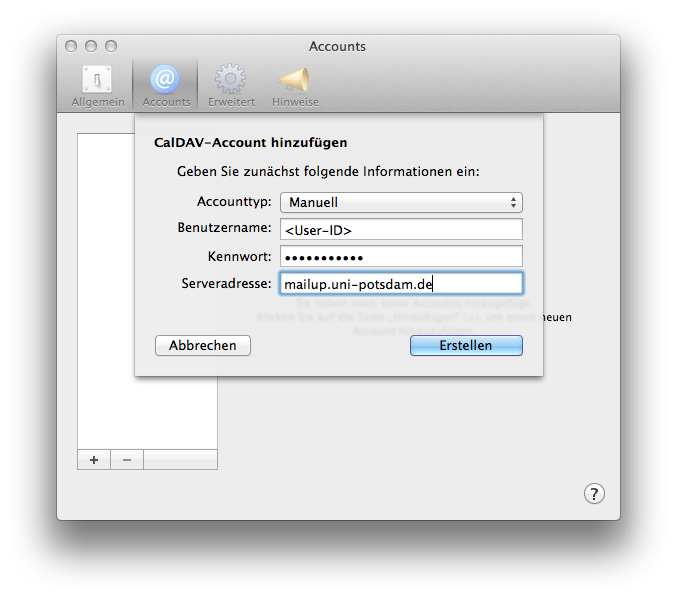Switch to the Hinweise megaphone pane

pos(295,86)
